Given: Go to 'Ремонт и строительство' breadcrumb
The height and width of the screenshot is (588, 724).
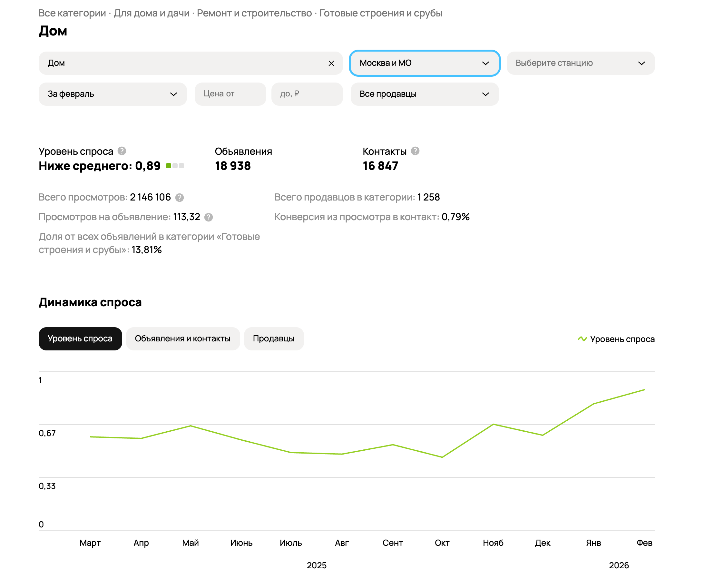Looking at the screenshot, I should 254,13.
